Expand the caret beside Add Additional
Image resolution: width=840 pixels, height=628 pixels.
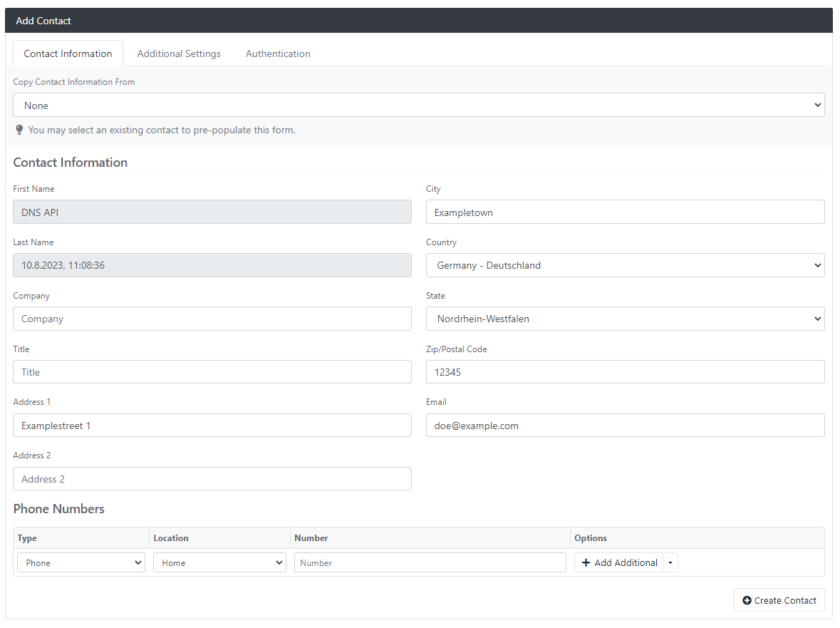tap(670, 562)
